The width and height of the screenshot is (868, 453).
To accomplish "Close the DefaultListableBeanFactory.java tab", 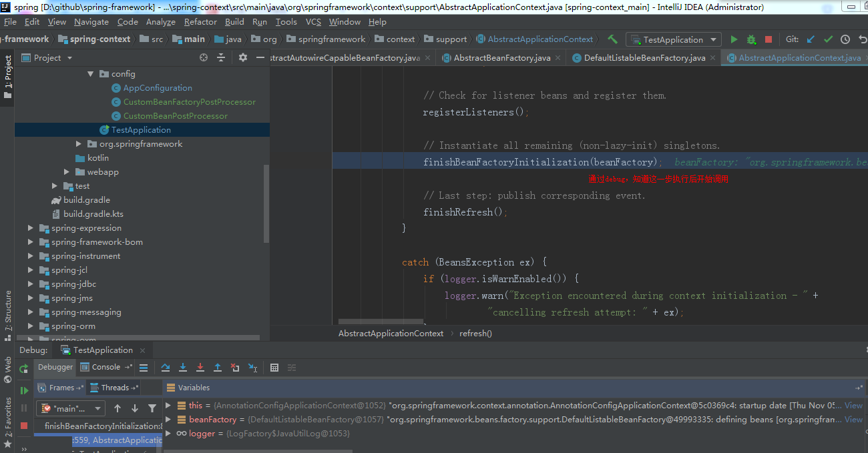I will click(712, 58).
